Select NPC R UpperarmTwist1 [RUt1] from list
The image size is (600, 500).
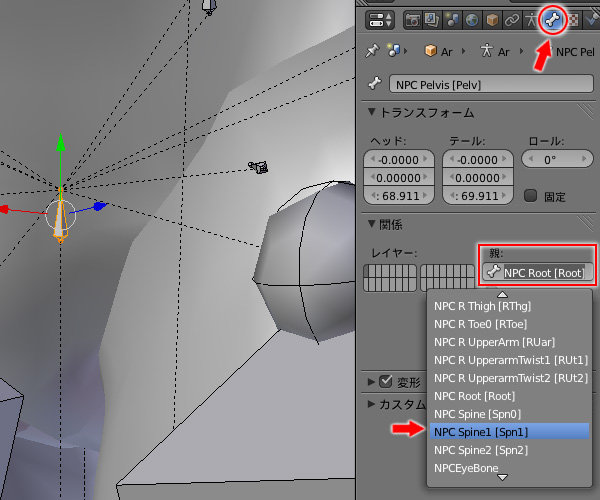click(x=509, y=360)
